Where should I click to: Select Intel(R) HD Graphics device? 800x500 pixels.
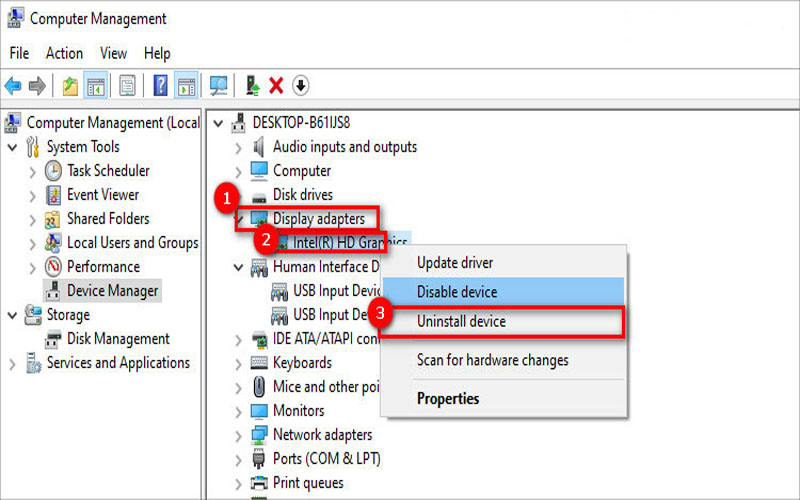tap(350, 243)
